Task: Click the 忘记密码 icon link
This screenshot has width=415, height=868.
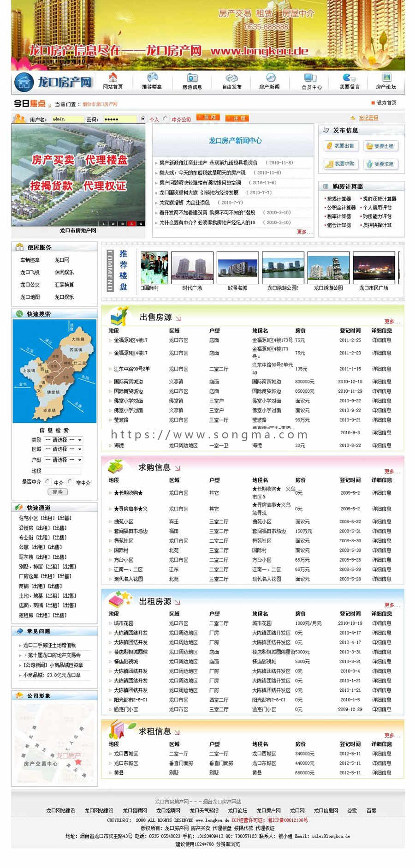Action: point(364,118)
